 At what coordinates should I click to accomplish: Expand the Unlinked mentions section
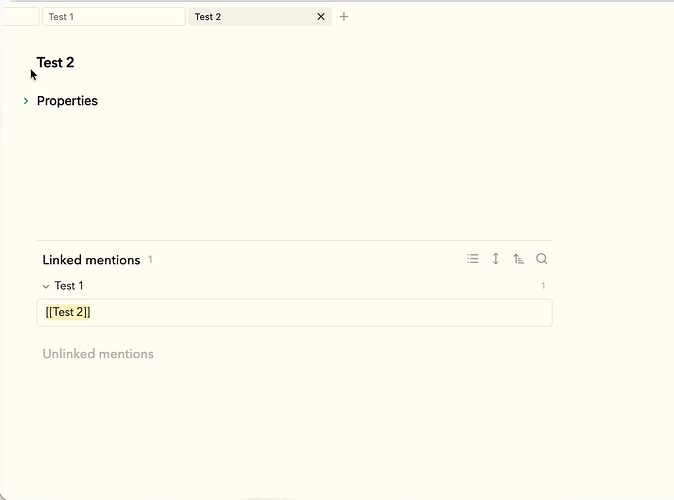98,354
